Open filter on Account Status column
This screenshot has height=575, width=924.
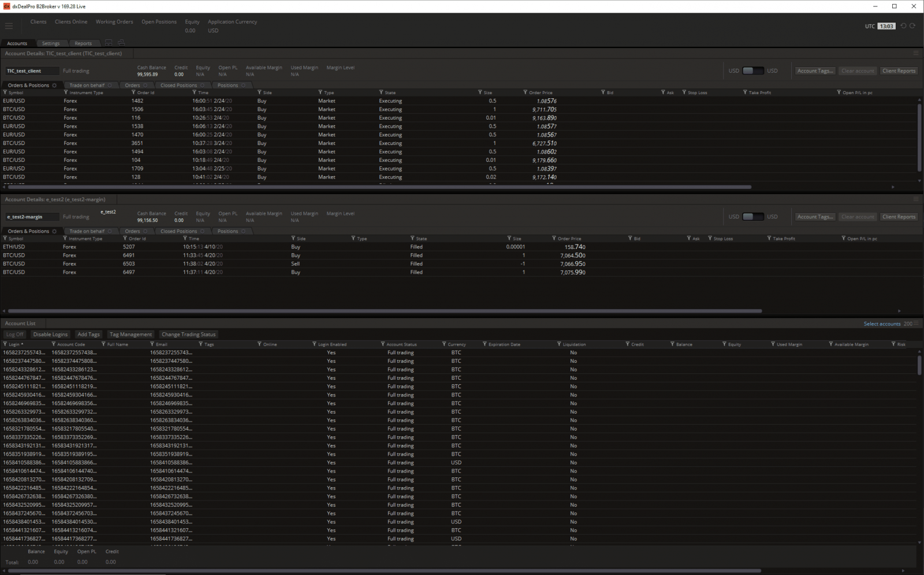[383, 344]
